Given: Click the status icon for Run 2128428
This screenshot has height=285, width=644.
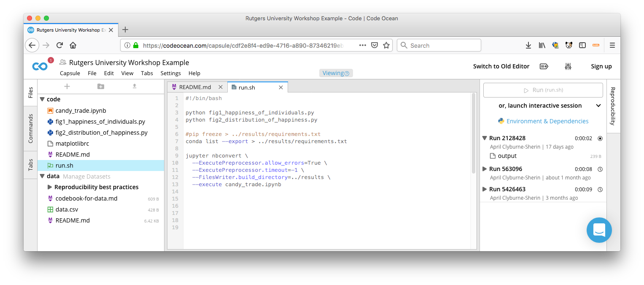Looking at the screenshot, I should coord(600,138).
